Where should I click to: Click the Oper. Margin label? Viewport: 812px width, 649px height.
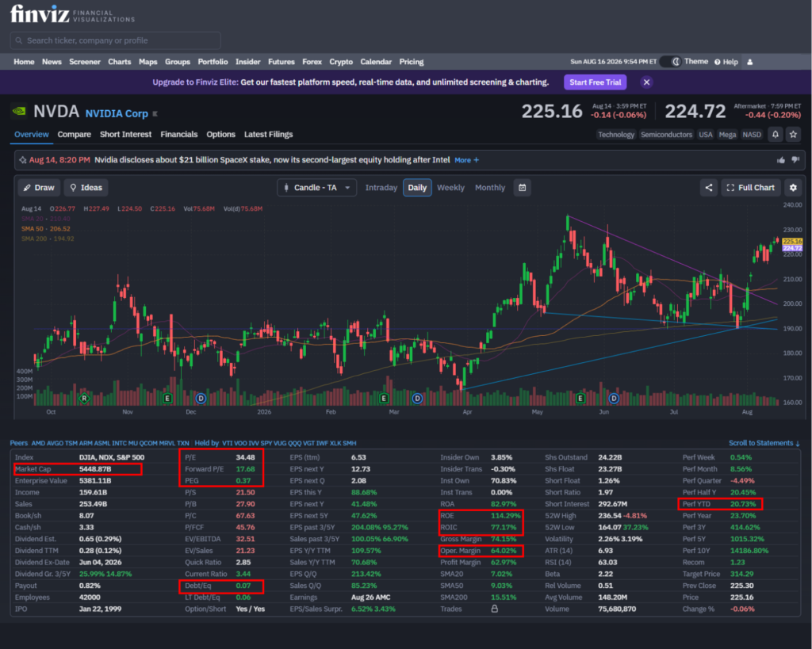[461, 551]
